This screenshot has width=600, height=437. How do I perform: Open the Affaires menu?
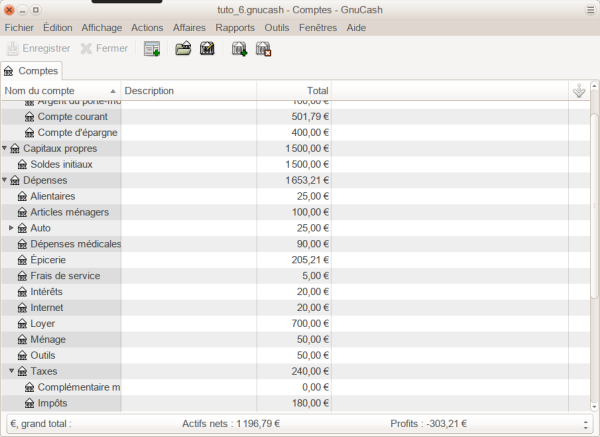(x=189, y=28)
